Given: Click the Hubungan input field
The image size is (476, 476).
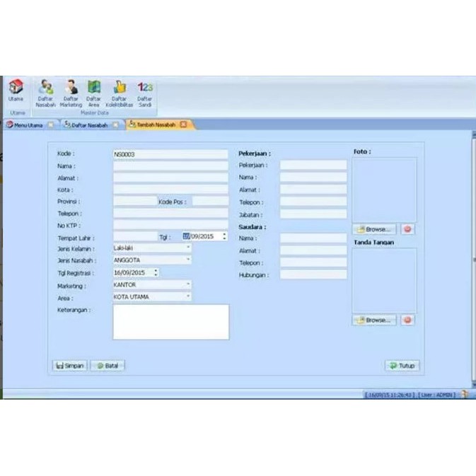Looking at the screenshot, I should 313,274.
